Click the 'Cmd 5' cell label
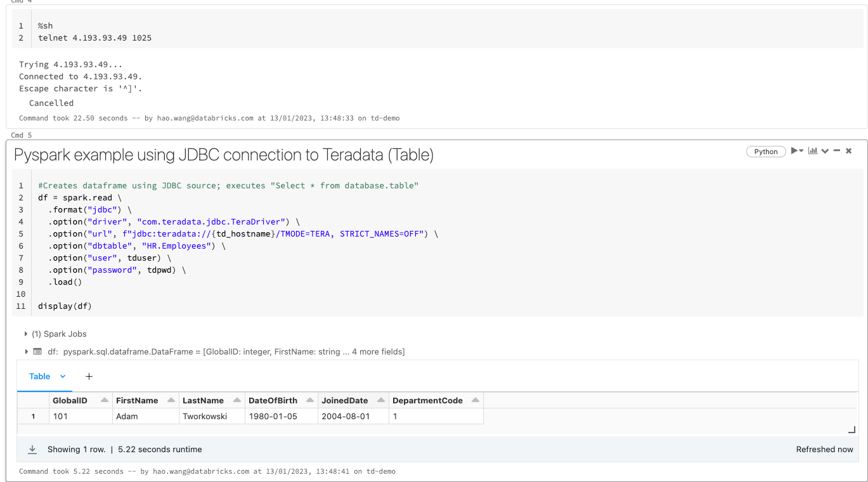Screen dimensions: 868x482 [22, 135]
